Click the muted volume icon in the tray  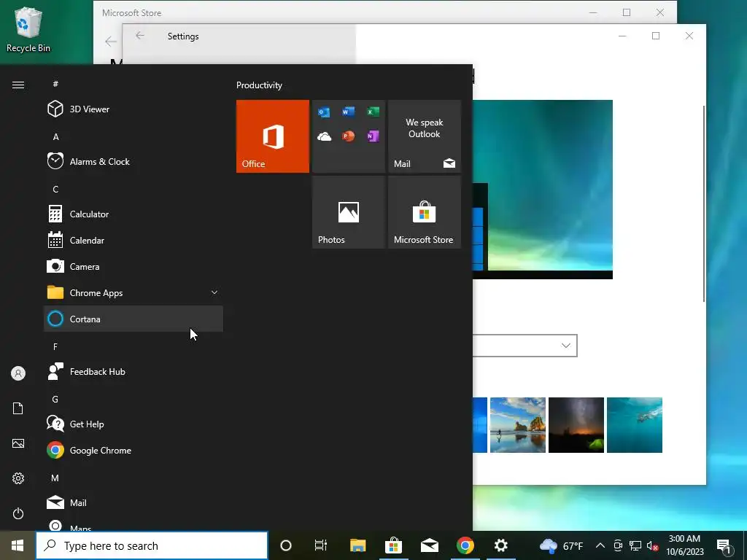pyautogui.click(x=653, y=545)
